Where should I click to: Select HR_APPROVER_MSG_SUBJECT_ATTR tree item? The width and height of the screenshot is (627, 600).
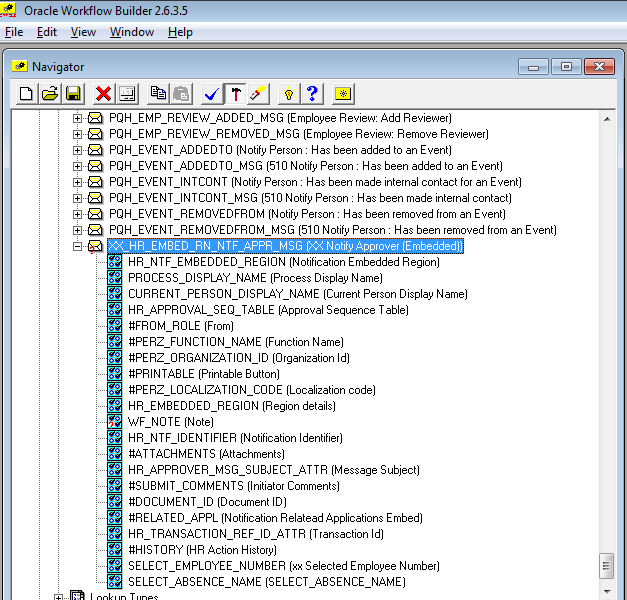click(x=274, y=470)
